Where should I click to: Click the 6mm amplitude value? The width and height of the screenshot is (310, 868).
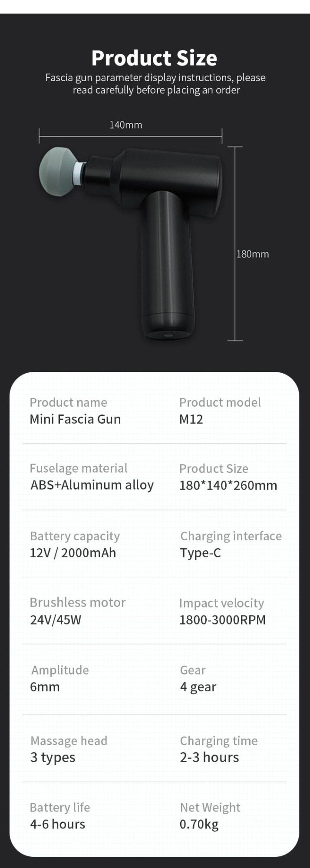point(45,687)
